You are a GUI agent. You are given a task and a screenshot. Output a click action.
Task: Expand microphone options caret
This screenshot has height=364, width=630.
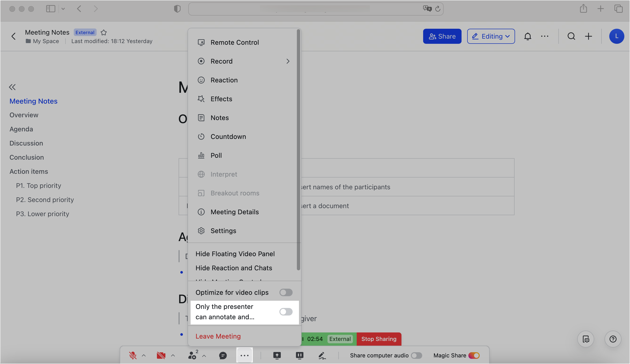tap(144, 355)
